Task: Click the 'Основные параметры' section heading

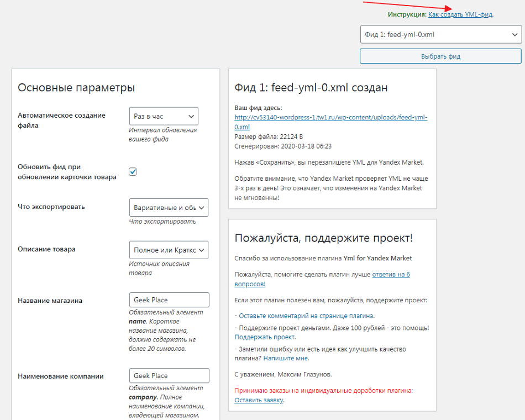Action: pyautogui.click(x=76, y=87)
